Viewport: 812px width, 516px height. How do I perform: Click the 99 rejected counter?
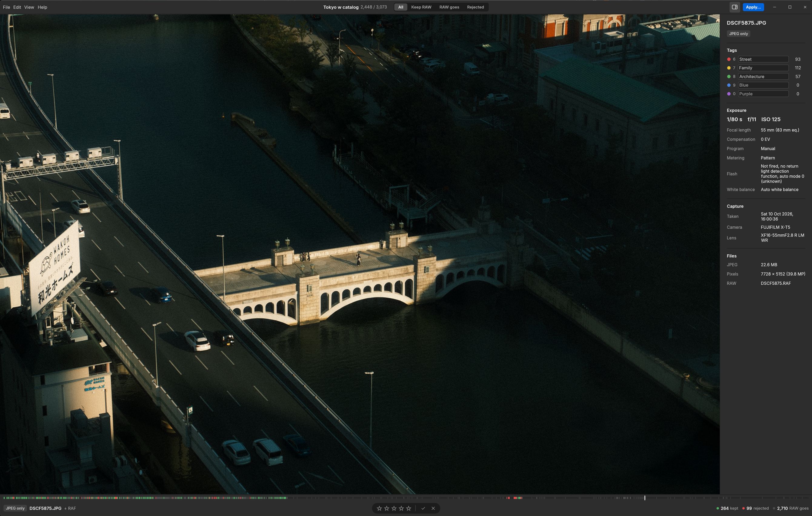point(756,508)
